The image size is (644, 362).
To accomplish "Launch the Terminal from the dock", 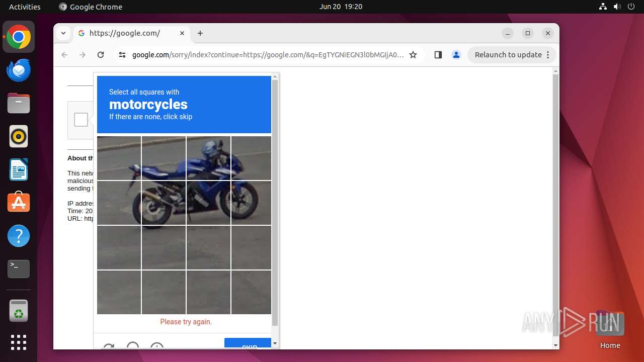I will pyautogui.click(x=19, y=269).
